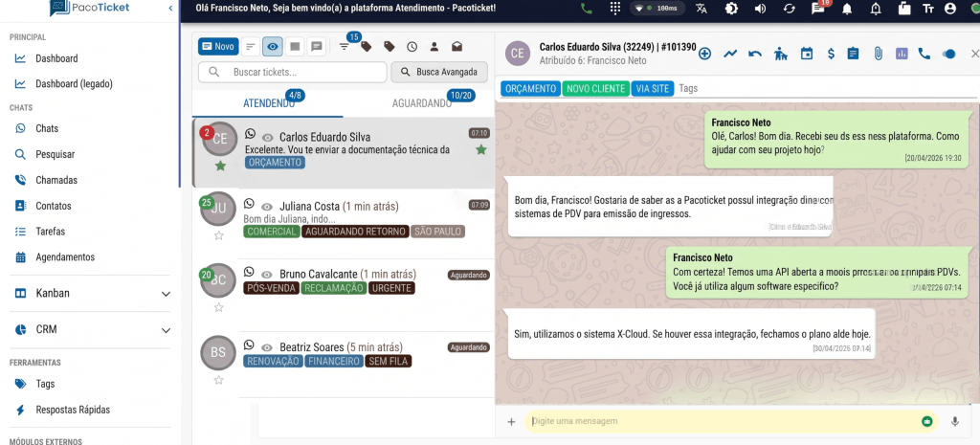This screenshot has height=445, width=980.
Task: Star the Juliana Costa ticket
Action: click(x=219, y=235)
